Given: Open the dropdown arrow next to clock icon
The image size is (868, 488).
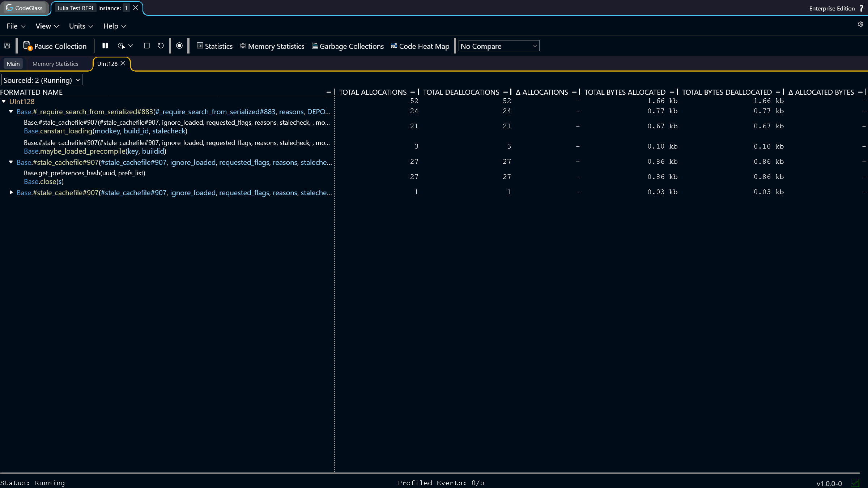Looking at the screenshot, I should [131, 46].
